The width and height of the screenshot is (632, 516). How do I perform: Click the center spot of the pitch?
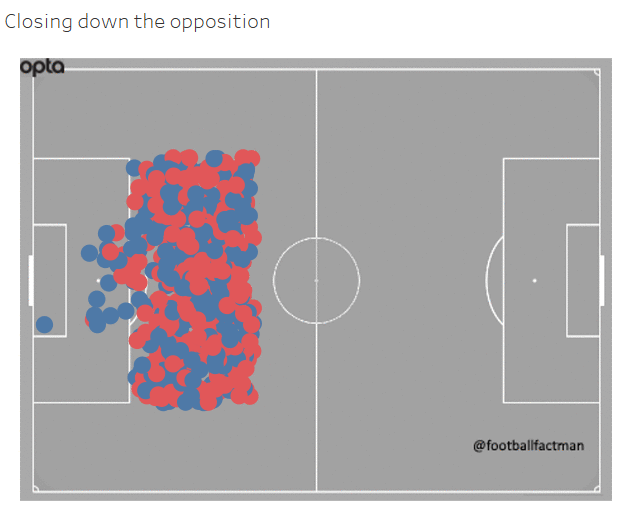tap(316, 280)
